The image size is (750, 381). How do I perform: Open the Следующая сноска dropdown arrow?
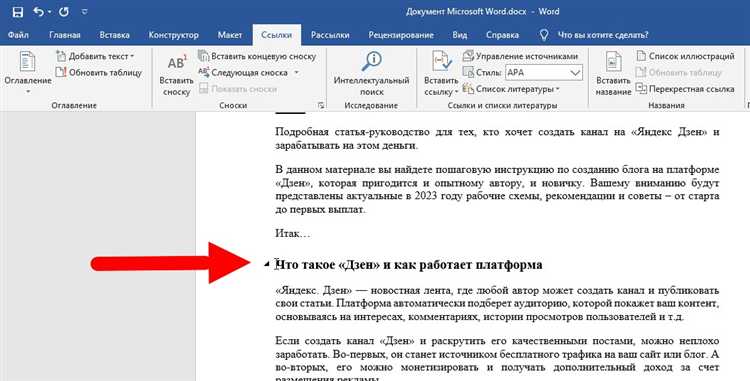click(296, 73)
